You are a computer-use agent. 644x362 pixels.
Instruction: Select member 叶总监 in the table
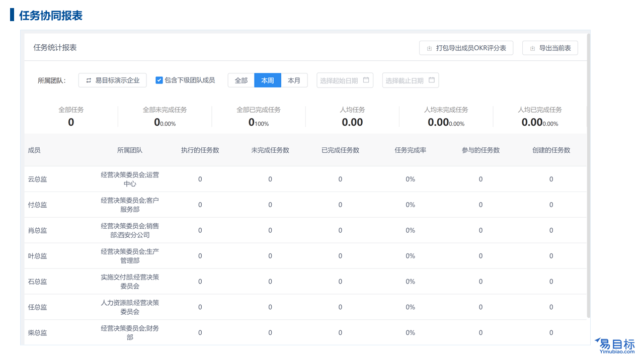pos(38,256)
